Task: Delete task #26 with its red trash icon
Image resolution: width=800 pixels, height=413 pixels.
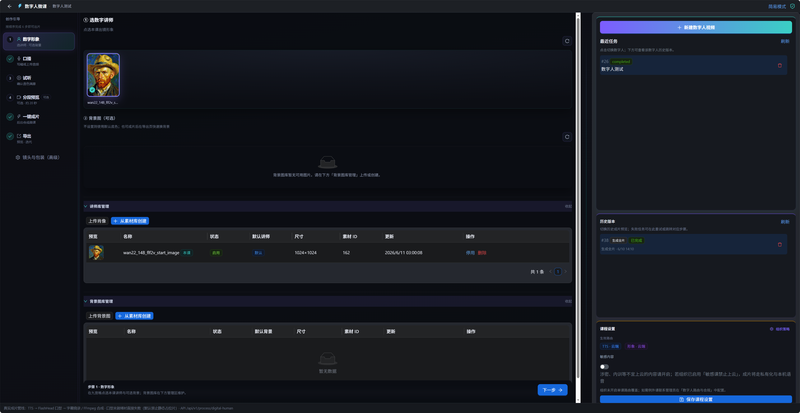Action: (779, 65)
